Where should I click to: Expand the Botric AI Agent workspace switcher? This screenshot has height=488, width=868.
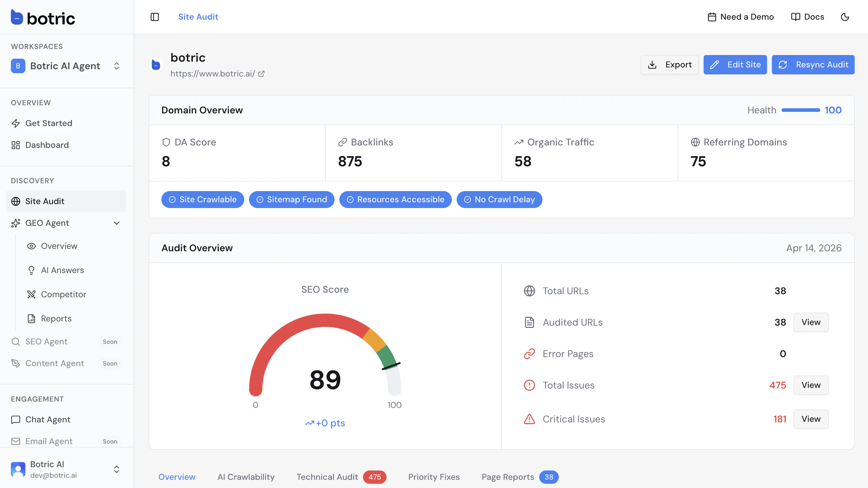point(67,66)
